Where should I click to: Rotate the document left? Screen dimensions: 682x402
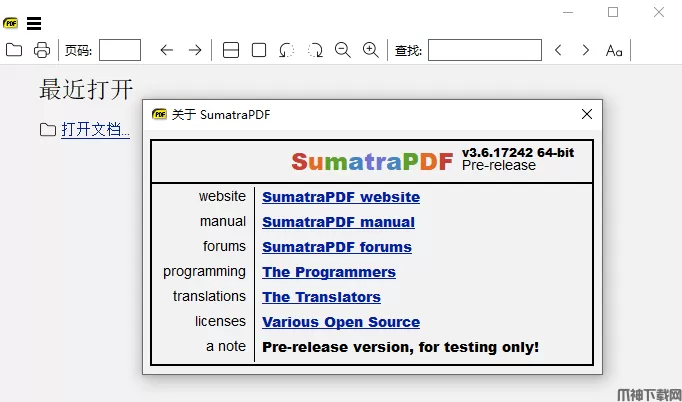(x=287, y=50)
